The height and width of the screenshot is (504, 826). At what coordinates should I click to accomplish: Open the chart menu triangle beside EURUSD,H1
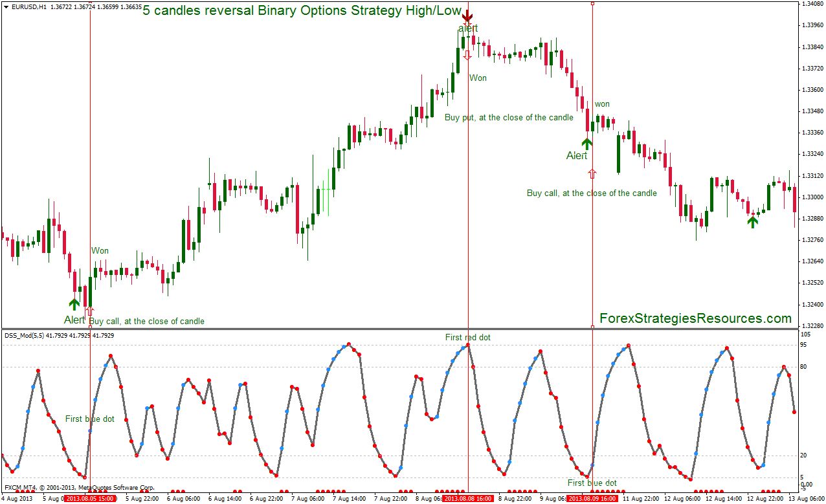(7, 6)
